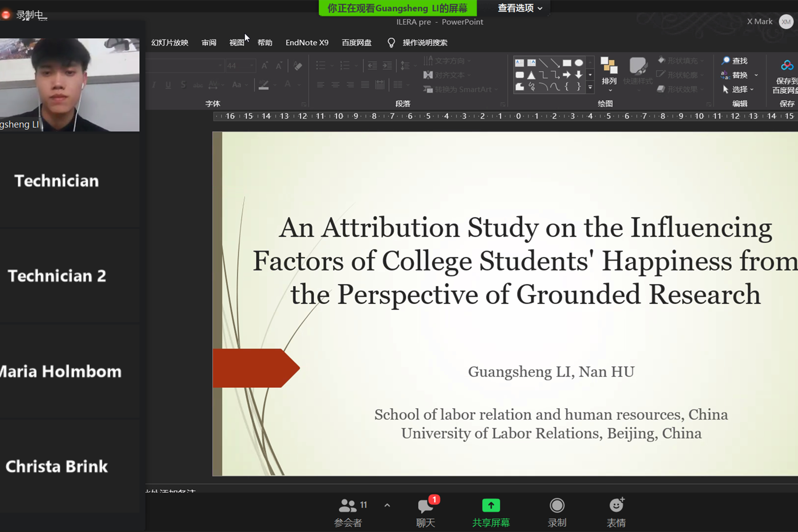Image resolution: width=798 pixels, height=532 pixels.
Task: Pick the triangle shape from the gallery
Action: (x=531, y=75)
